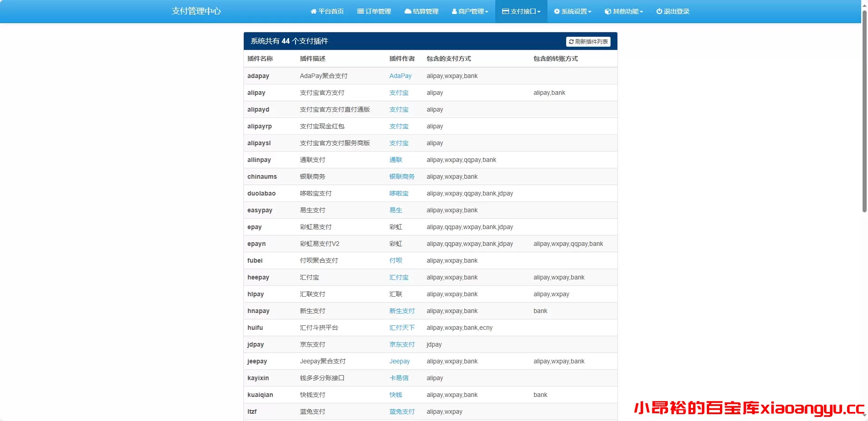Open the Jeepay author link
The width and height of the screenshot is (868, 421).
(x=399, y=361)
